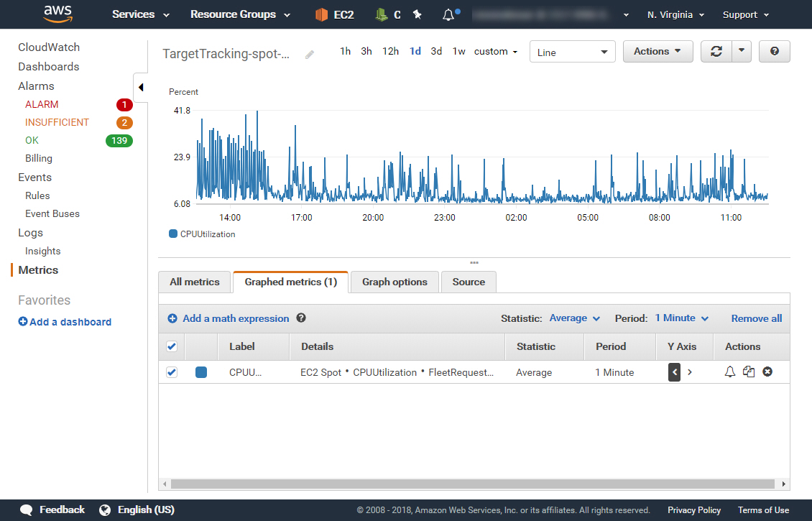Viewport: 812px width, 521px height.
Task: Open the Line graph type dropdown
Action: coord(572,52)
